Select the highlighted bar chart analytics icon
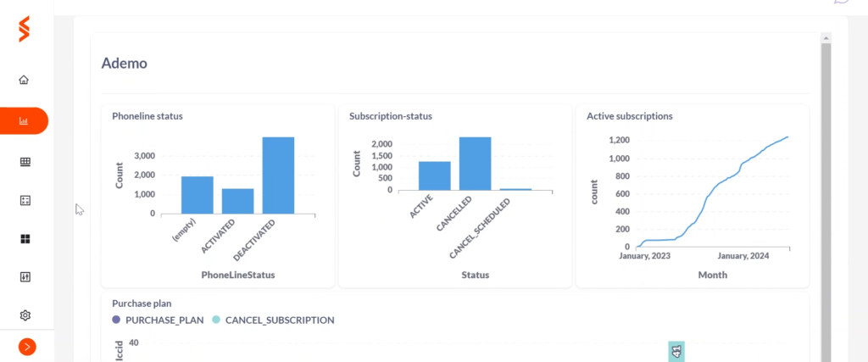The height and width of the screenshot is (362, 868). coord(24,120)
